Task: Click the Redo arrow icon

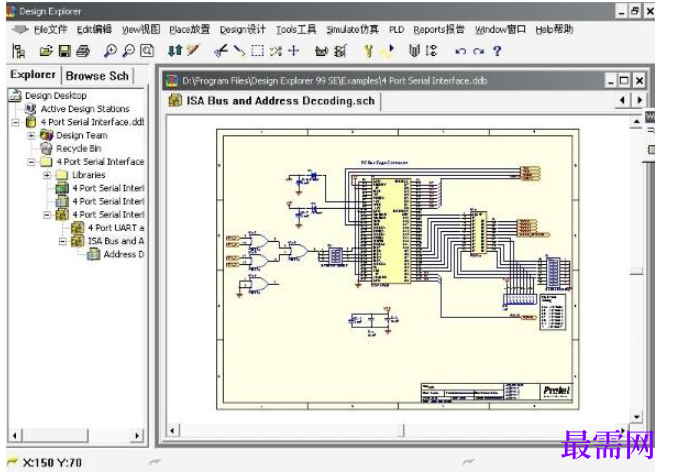Action: pyautogui.click(x=478, y=52)
